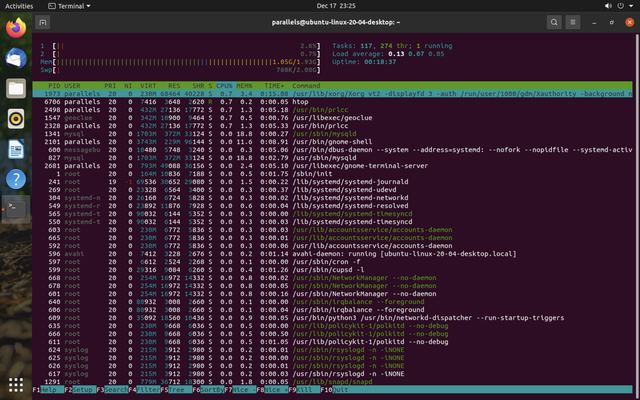Show Applications grid button
This screenshot has width=640, height=400.
click(x=16, y=384)
